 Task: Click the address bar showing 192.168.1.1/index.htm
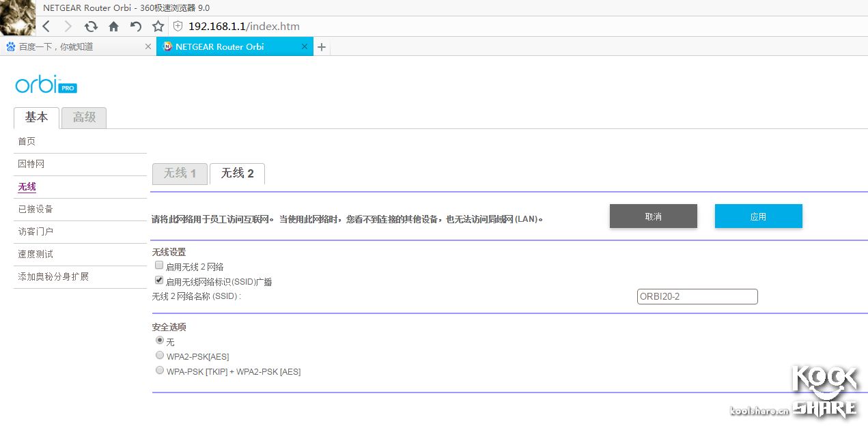244,27
